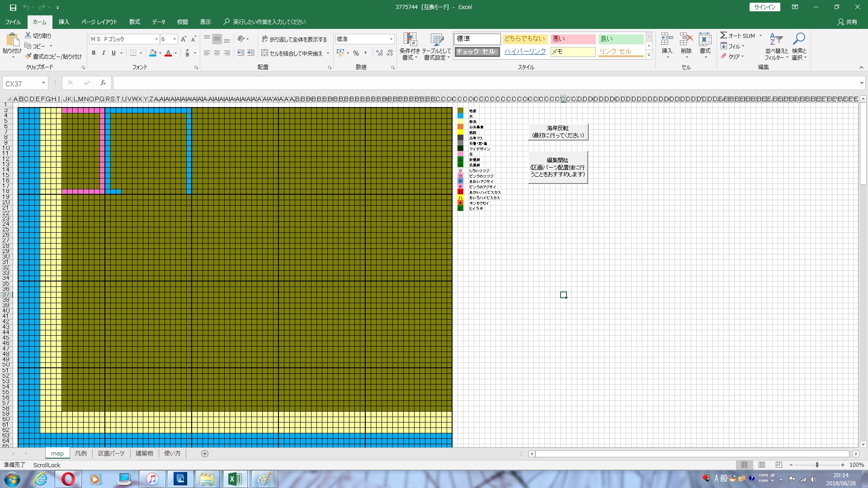Click the zoom slider handle in the status bar

click(x=817, y=465)
